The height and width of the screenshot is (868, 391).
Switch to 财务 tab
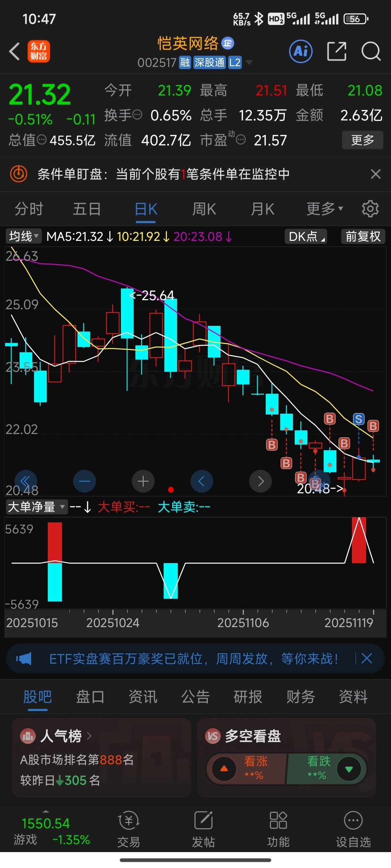[x=301, y=697]
